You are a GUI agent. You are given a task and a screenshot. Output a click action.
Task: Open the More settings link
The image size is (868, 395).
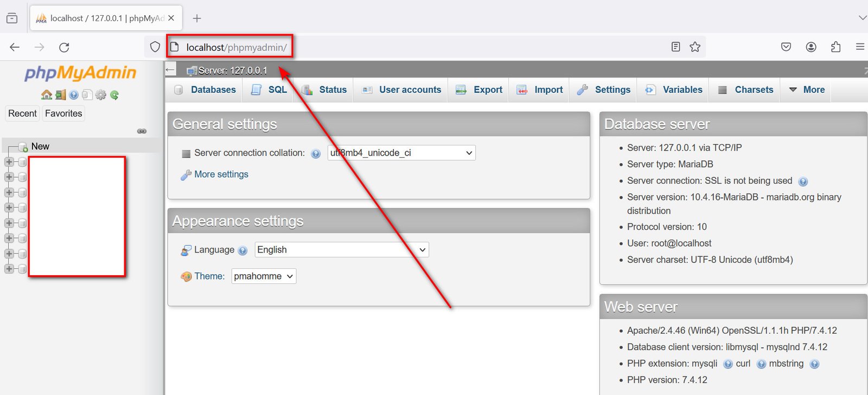[221, 174]
